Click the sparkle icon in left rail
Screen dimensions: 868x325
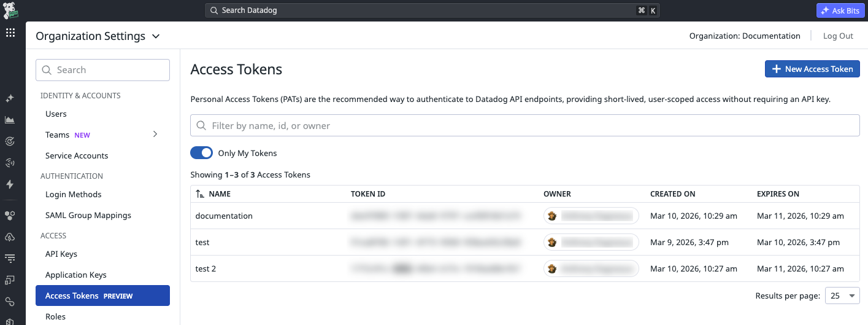coord(10,98)
